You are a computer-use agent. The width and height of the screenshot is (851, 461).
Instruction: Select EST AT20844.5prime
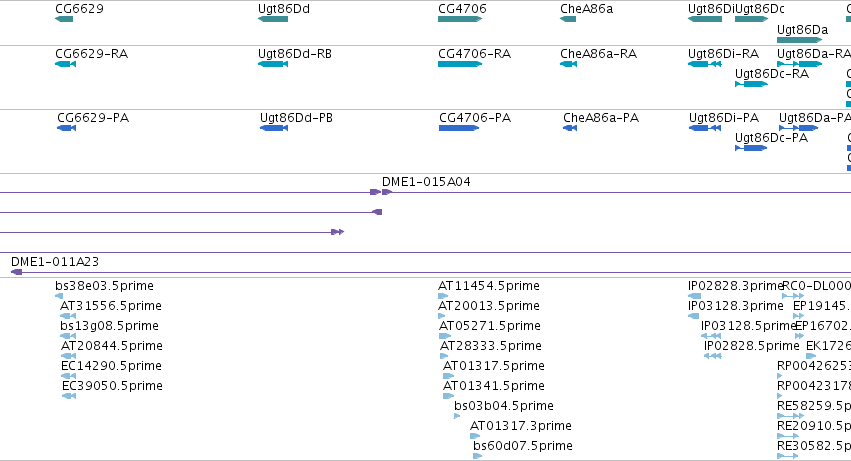(x=112, y=346)
